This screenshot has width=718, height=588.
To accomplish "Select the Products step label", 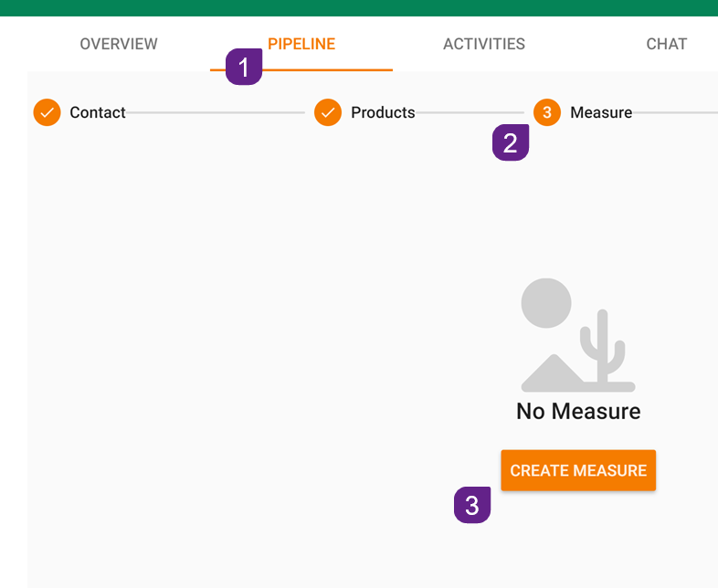I will coord(383,112).
